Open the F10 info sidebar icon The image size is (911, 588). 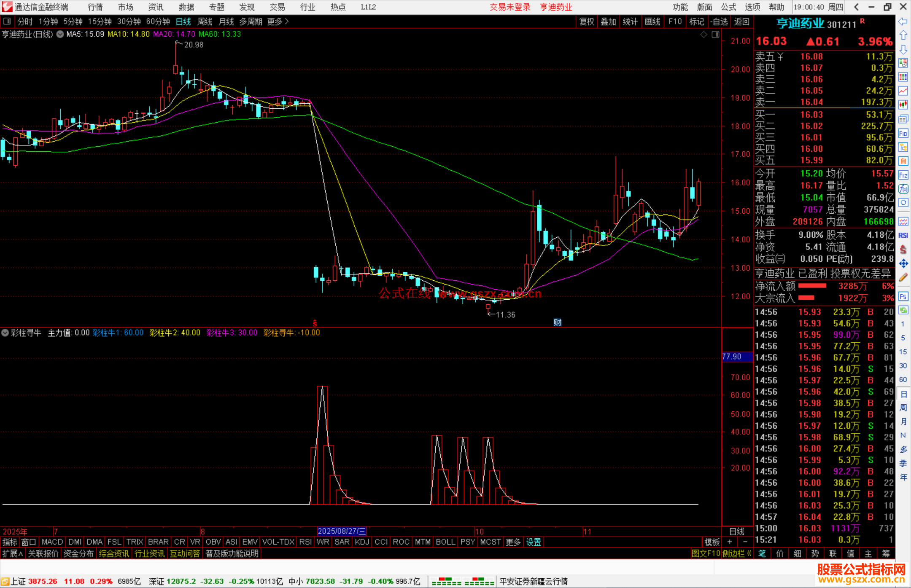(903, 134)
